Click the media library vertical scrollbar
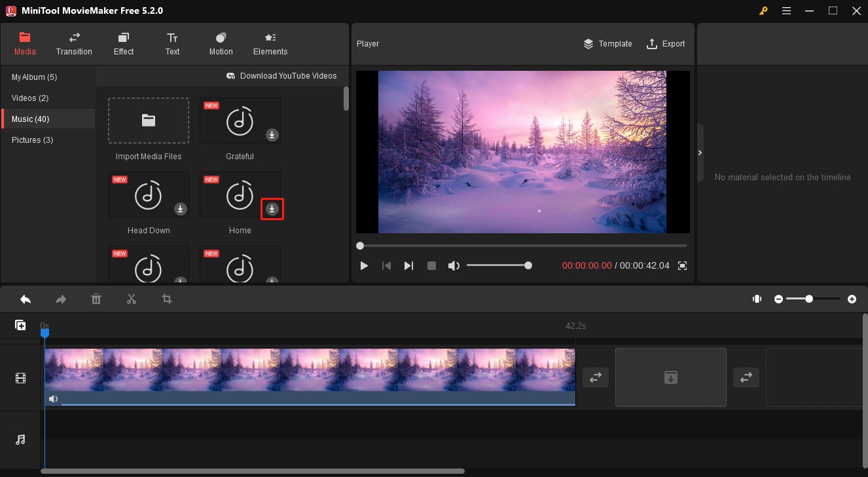 coord(346,99)
